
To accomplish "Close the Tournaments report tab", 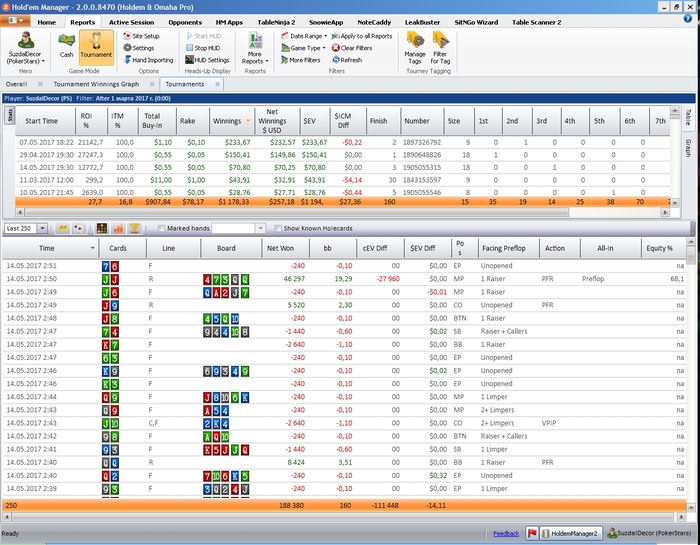I will click(x=217, y=84).
